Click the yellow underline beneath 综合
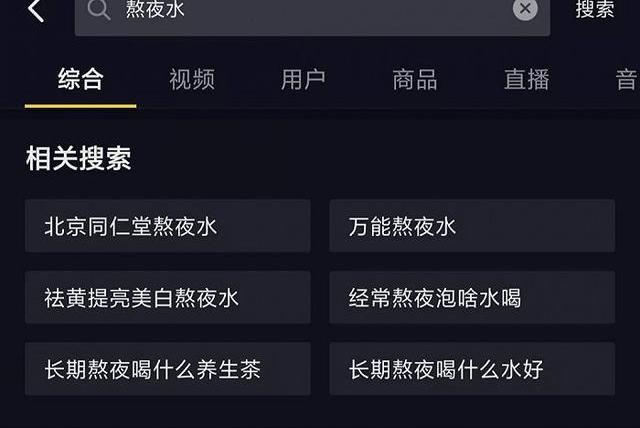Image resolution: width=640 pixels, height=428 pixels. 81,104
